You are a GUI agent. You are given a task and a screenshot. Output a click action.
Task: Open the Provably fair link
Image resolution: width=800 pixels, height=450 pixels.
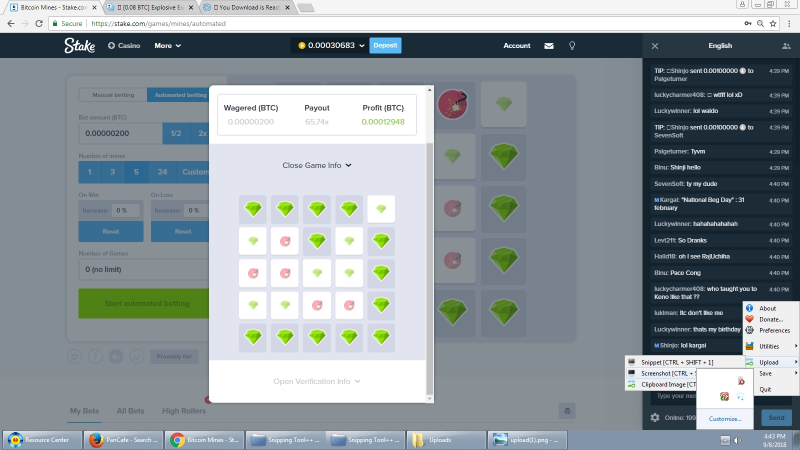(174, 357)
